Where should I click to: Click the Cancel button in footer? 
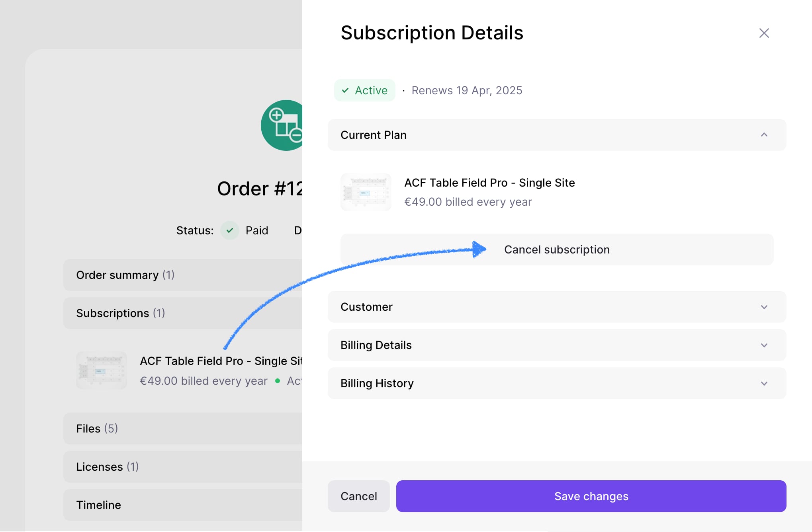(x=358, y=496)
